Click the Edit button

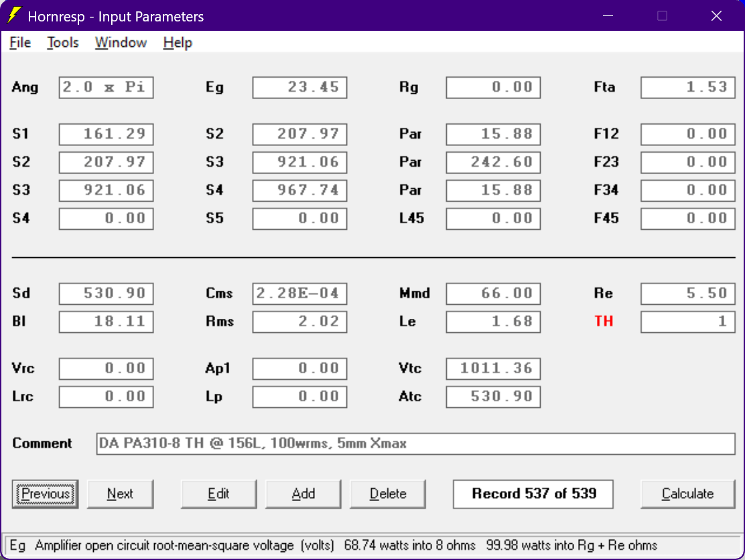click(x=218, y=494)
